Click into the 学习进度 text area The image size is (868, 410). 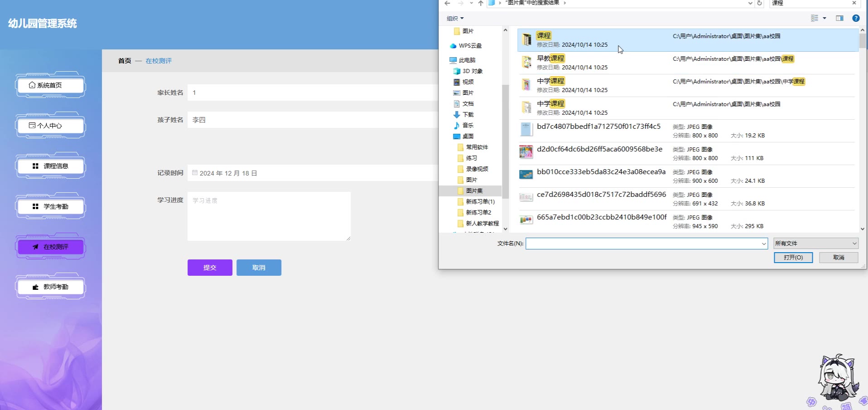[x=269, y=216]
